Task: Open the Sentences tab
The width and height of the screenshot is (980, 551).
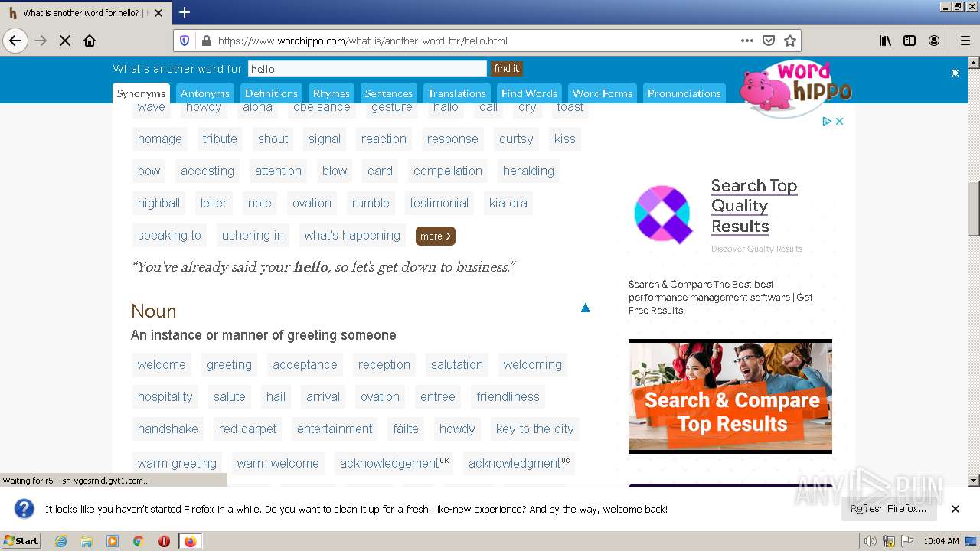Action: coord(389,93)
